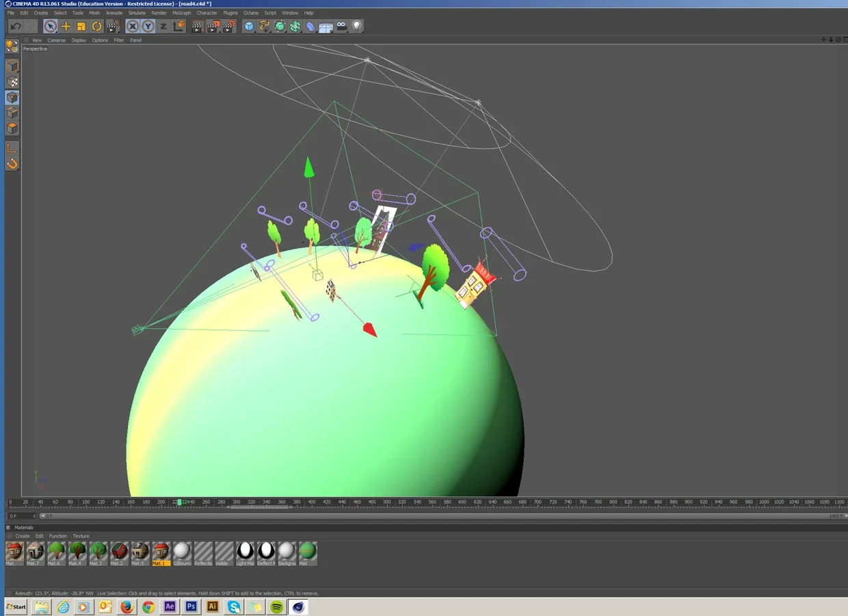Image resolution: width=848 pixels, height=616 pixels.
Task: Open Skype from the taskbar
Action: pyautogui.click(x=234, y=606)
